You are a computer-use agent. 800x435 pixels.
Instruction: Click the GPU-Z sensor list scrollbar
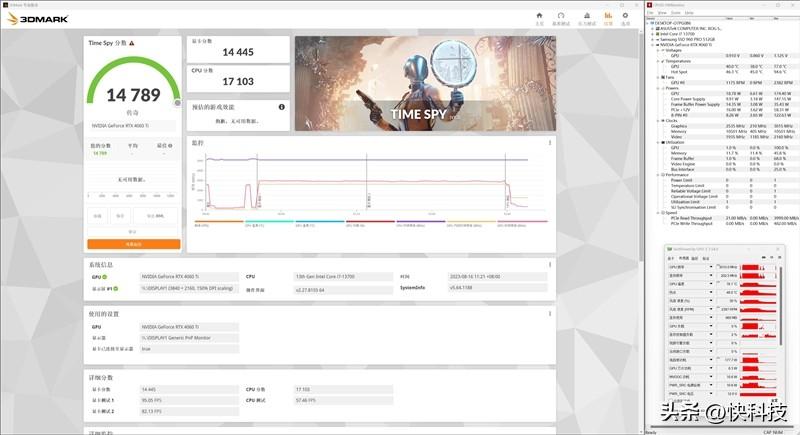coord(781,306)
